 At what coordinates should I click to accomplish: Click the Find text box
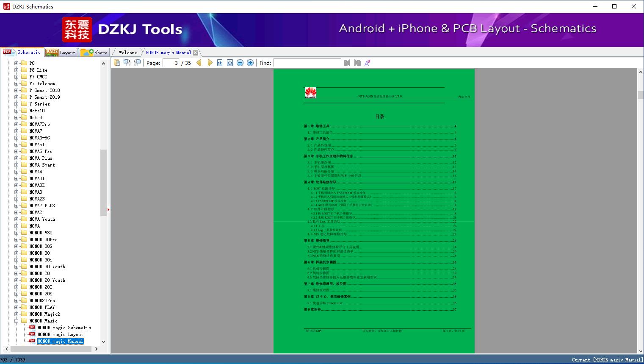(x=307, y=63)
